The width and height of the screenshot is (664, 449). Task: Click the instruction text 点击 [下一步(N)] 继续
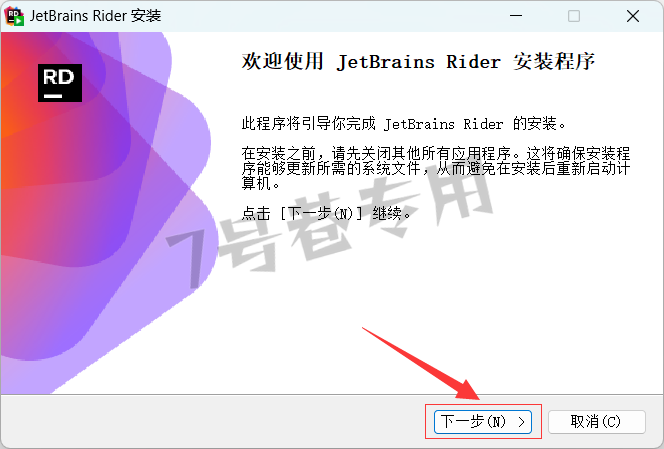coord(326,213)
